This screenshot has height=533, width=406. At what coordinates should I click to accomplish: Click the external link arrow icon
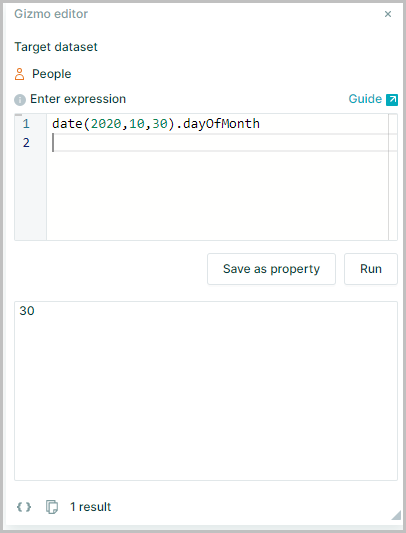pyautogui.click(x=392, y=100)
